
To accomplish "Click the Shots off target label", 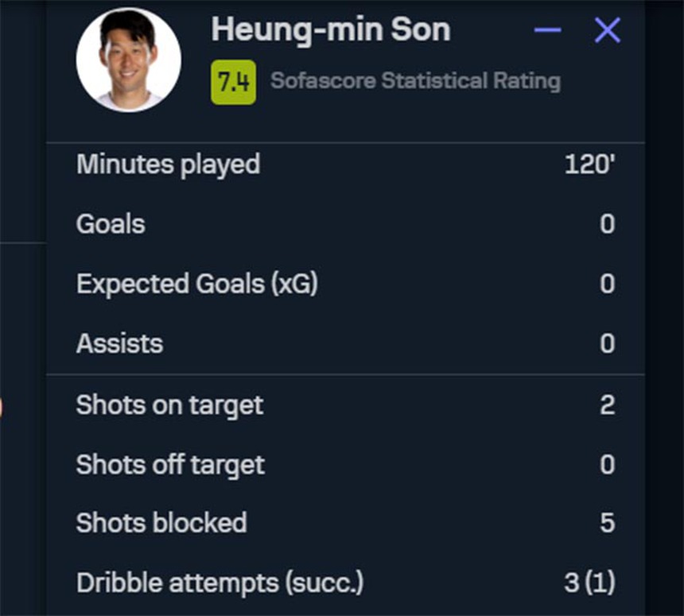I will pos(169,464).
